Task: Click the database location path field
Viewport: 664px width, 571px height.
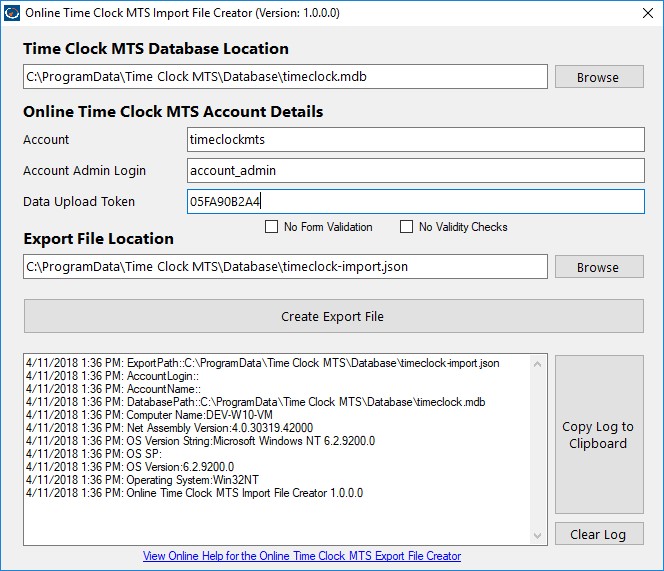Action: point(285,77)
